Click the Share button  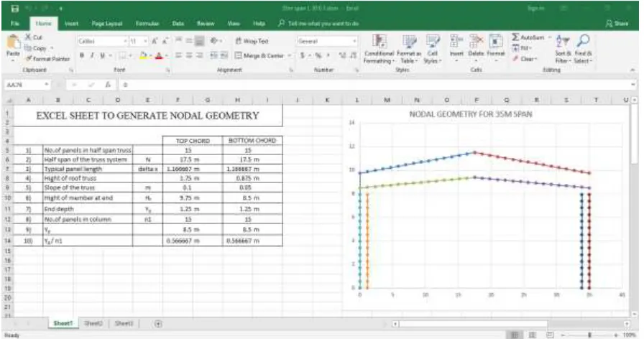(x=617, y=24)
